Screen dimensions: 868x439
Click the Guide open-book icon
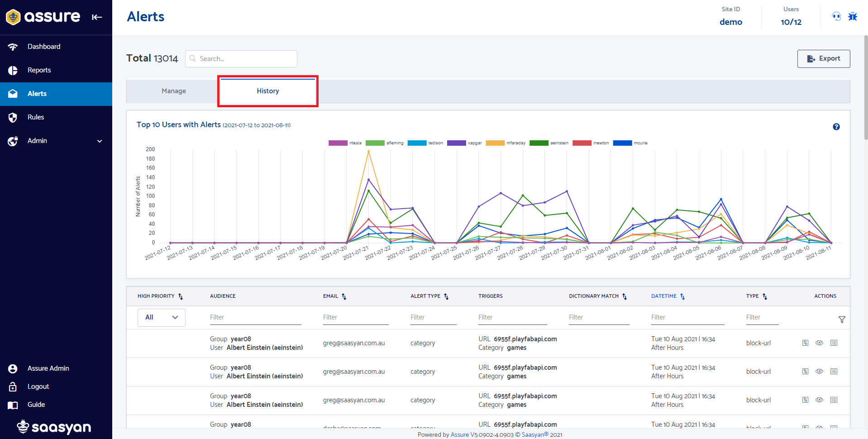(x=13, y=405)
